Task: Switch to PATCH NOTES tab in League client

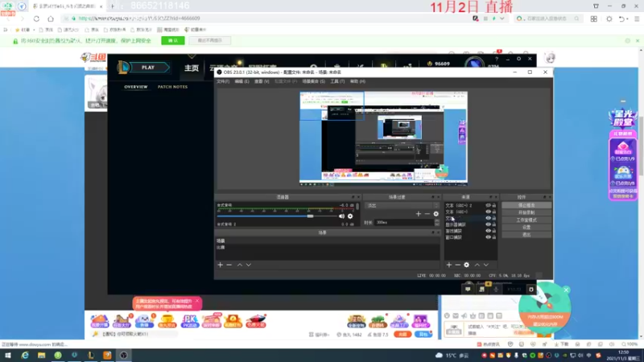Action: [x=172, y=87]
